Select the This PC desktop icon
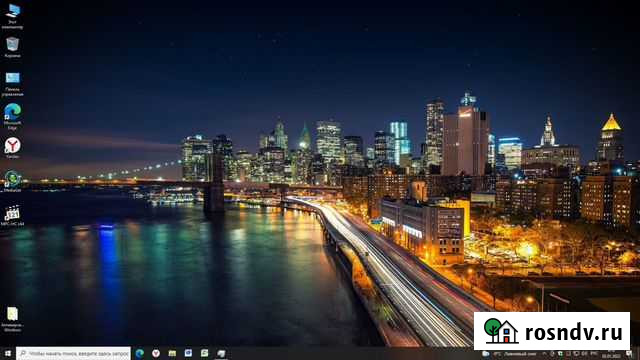The width and height of the screenshot is (640, 360). click(12, 16)
